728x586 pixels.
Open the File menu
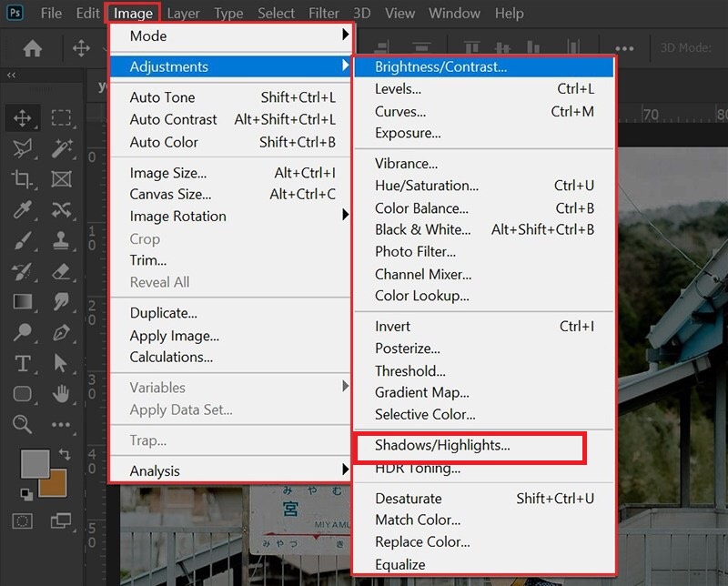pyautogui.click(x=51, y=13)
